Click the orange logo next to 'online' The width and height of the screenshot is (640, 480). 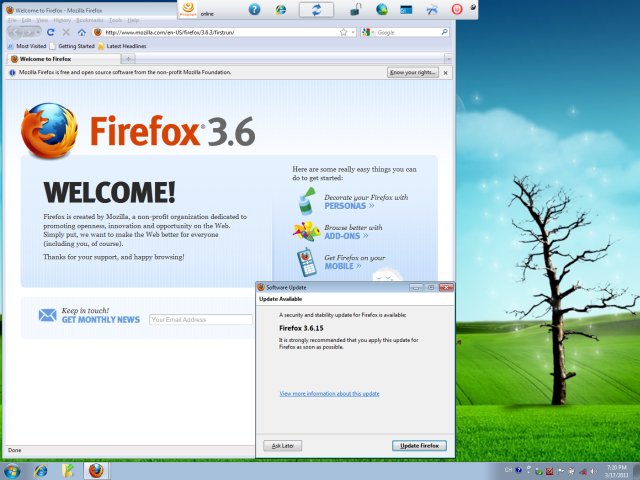click(x=188, y=9)
